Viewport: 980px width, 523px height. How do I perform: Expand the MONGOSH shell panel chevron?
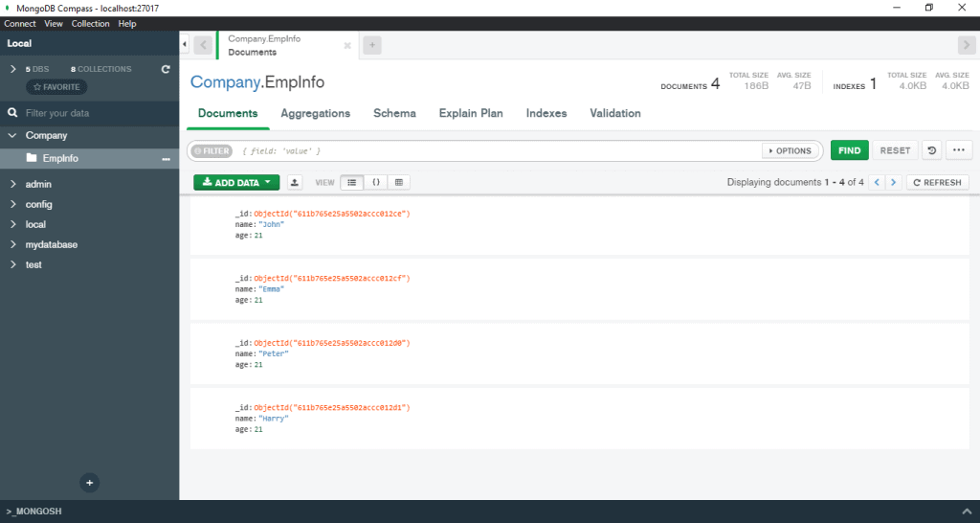pos(968,512)
